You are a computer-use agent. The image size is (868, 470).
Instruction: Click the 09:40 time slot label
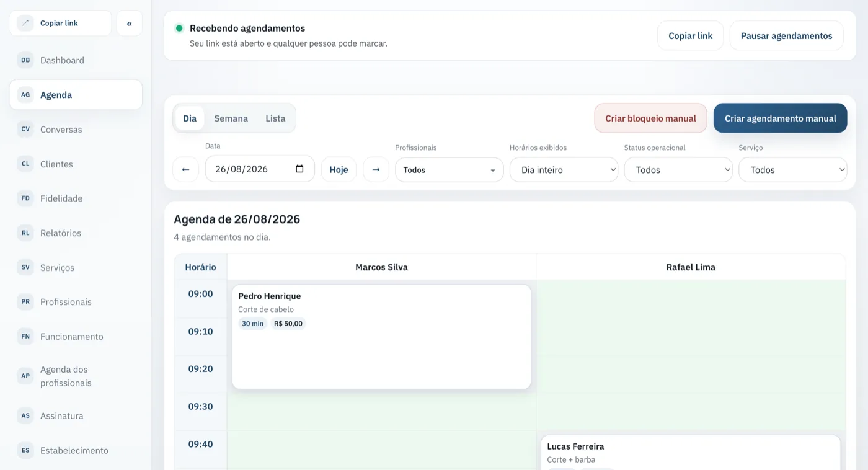point(201,444)
